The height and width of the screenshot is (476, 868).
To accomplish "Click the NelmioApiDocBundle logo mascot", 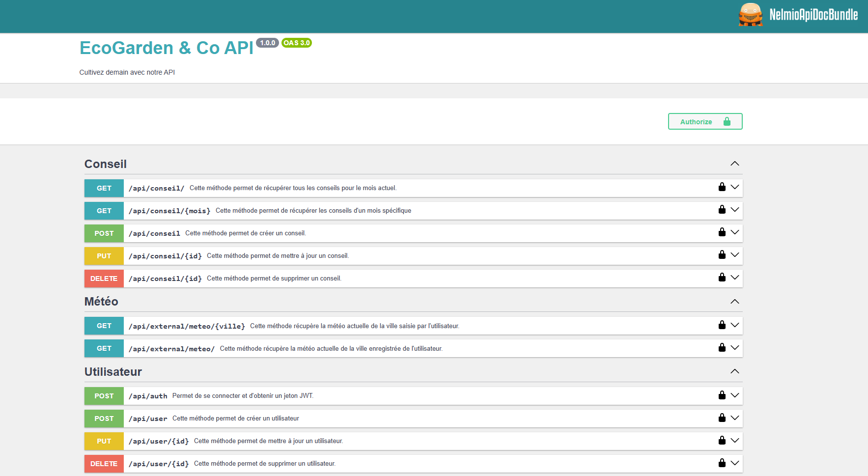I will click(x=750, y=15).
